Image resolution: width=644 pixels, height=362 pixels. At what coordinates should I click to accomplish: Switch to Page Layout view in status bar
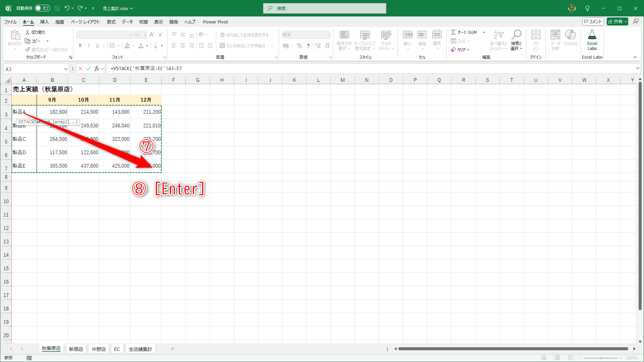(x=557, y=358)
